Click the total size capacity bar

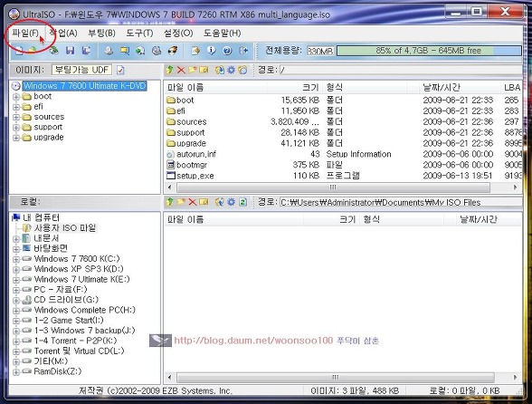coord(429,51)
